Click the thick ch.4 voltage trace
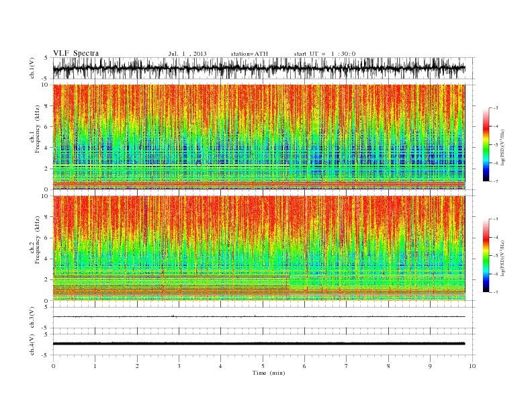 (x=259, y=344)
